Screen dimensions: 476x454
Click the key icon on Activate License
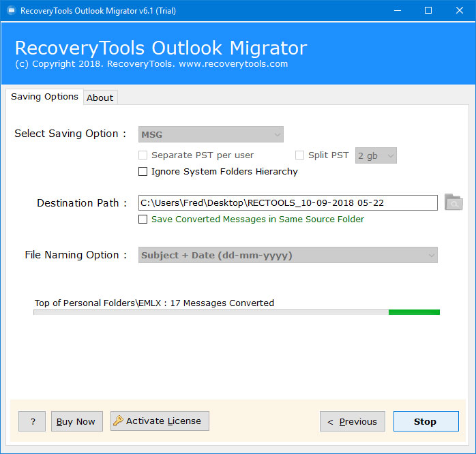pyautogui.click(x=118, y=421)
